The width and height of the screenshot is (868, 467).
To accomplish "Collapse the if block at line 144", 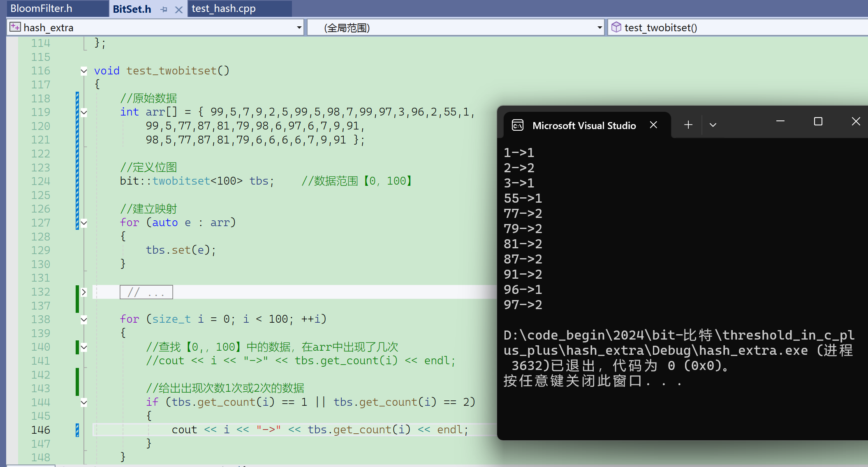I will pyautogui.click(x=84, y=402).
